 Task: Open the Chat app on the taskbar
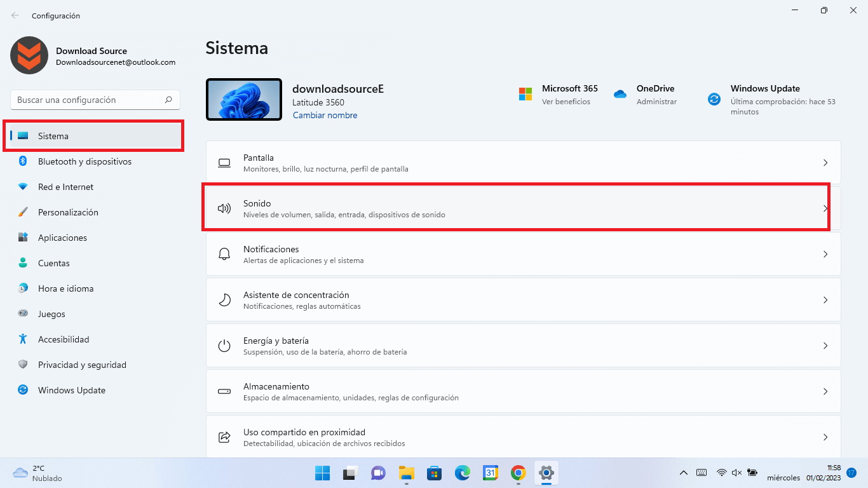[x=378, y=473]
